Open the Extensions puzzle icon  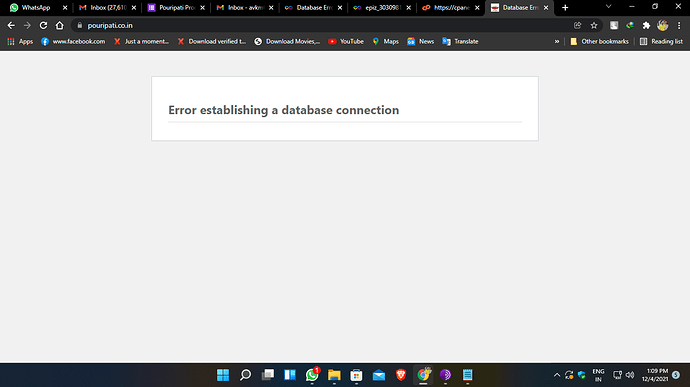point(646,26)
